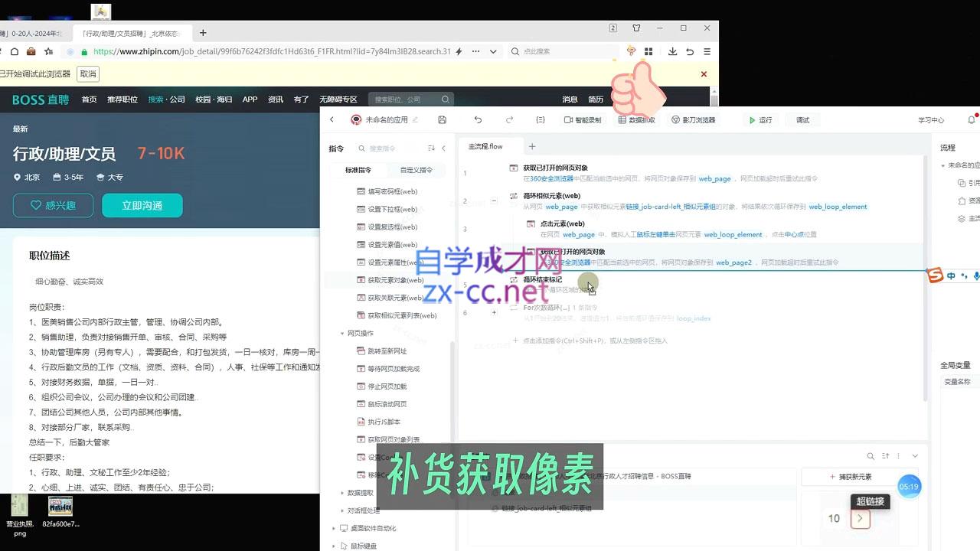Switch to 标准指令 tab
The height and width of the screenshot is (551, 980).
pyautogui.click(x=358, y=170)
